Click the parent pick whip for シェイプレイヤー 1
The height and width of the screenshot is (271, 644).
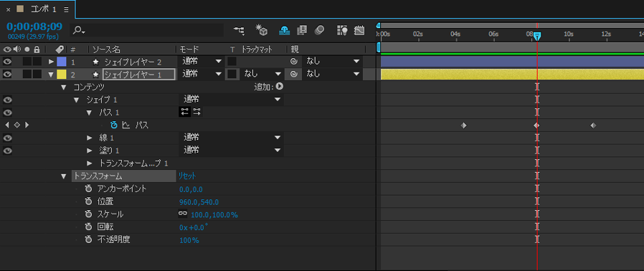click(293, 75)
